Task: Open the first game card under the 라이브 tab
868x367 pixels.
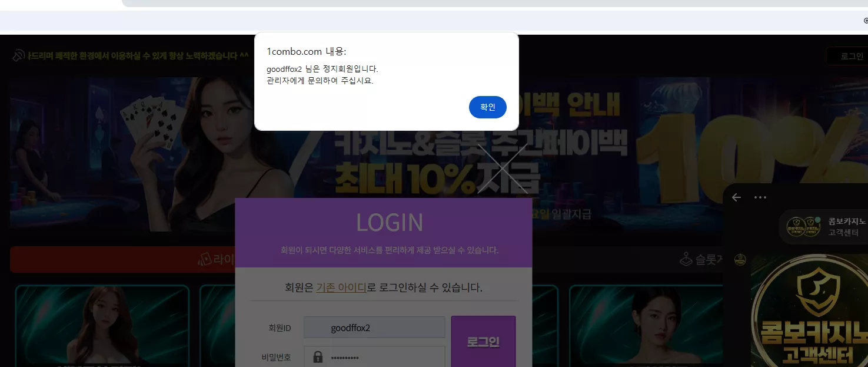Action: (102, 326)
